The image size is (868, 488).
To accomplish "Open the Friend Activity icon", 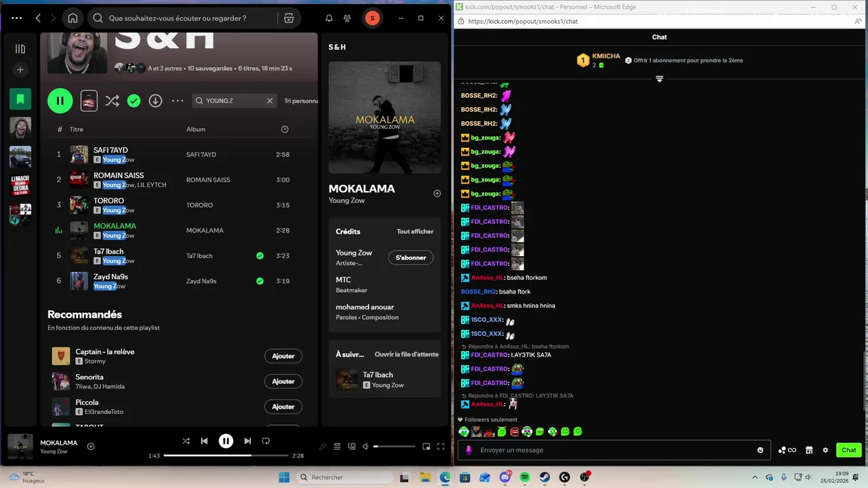I will (347, 18).
